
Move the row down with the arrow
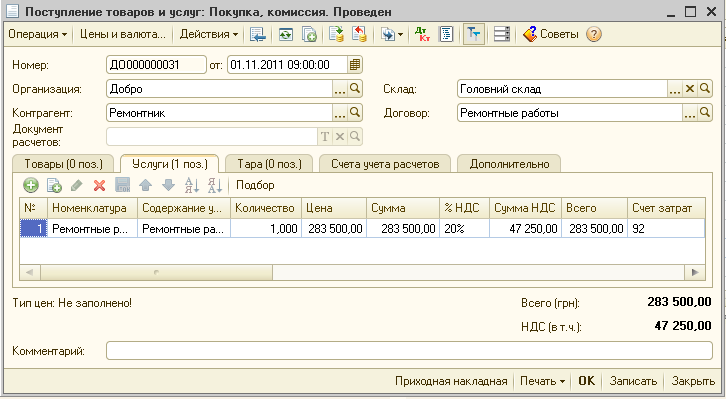click(168, 186)
